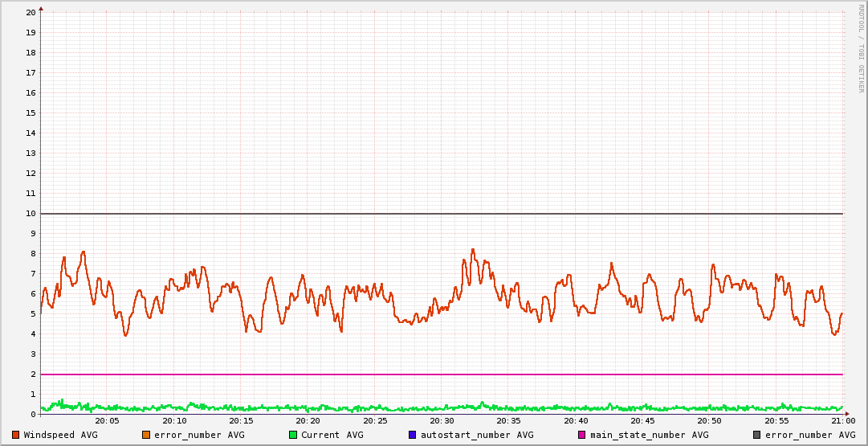This screenshot has width=868, height=446.
Task: Click the Current AVG legend text
Action: 332,435
